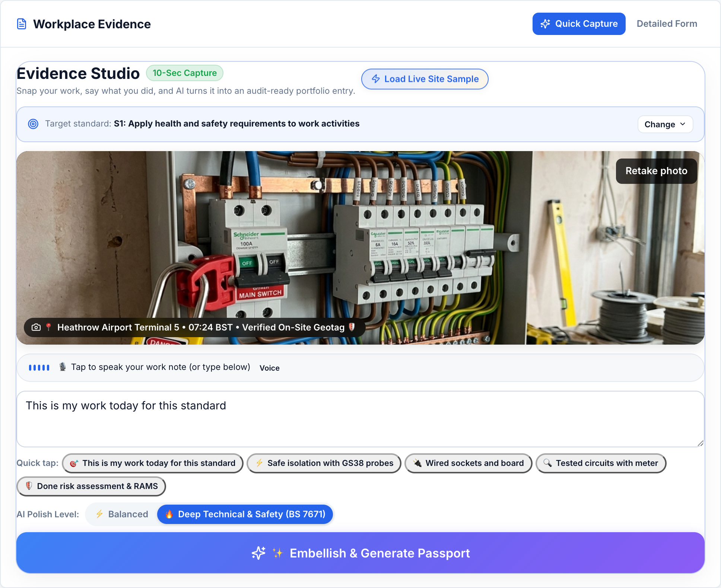The width and height of the screenshot is (721, 588).
Task: Click Embellish & Generate Passport button
Action: click(360, 553)
